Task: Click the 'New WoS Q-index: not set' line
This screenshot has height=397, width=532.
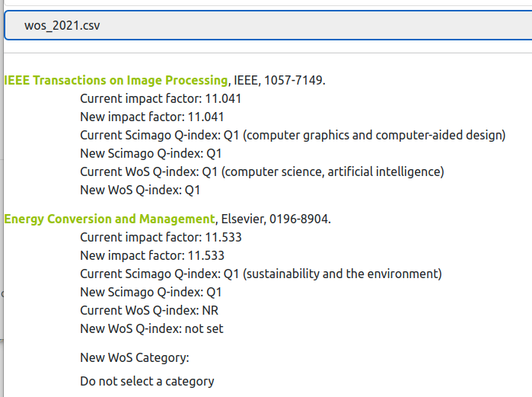Action: point(151,328)
